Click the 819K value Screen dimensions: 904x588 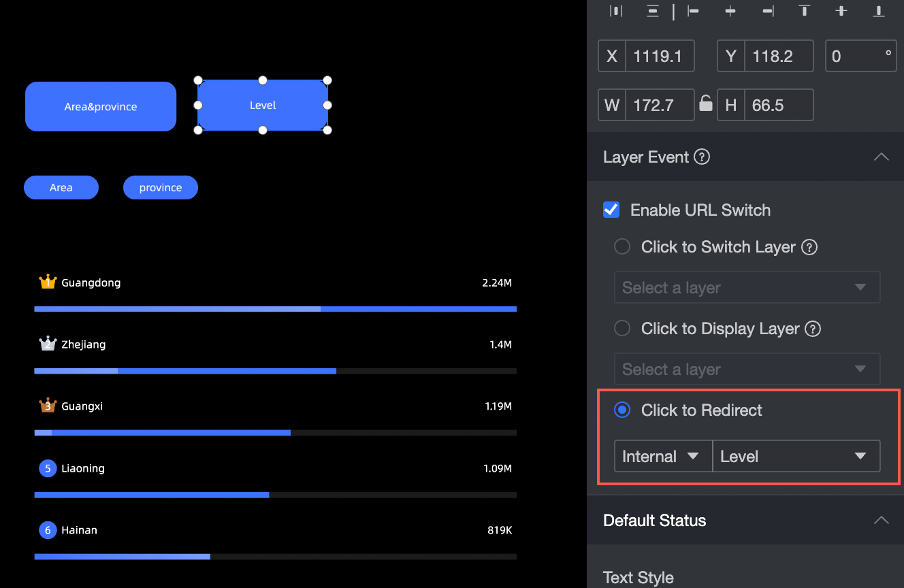coord(500,530)
